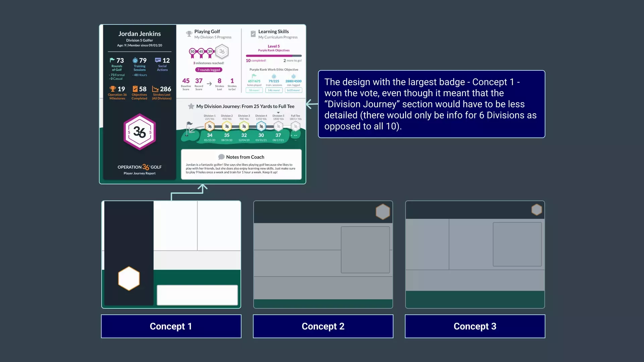Expand the Level 5 Purple Rank objectives
The width and height of the screenshot is (644, 362).
pos(273,48)
